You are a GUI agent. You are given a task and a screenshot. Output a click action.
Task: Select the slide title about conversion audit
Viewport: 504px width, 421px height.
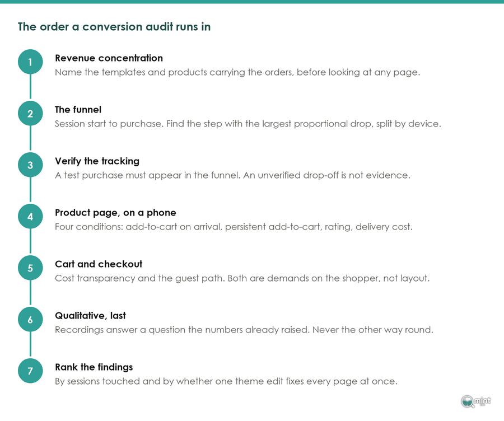coord(114,27)
